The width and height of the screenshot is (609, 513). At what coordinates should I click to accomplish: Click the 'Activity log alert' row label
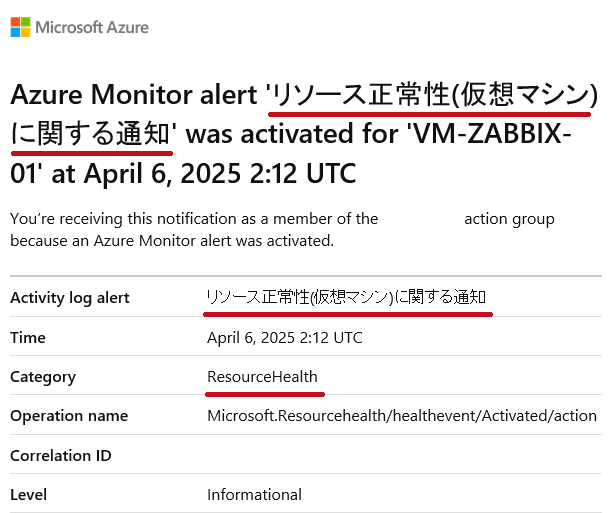tap(70, 298)
